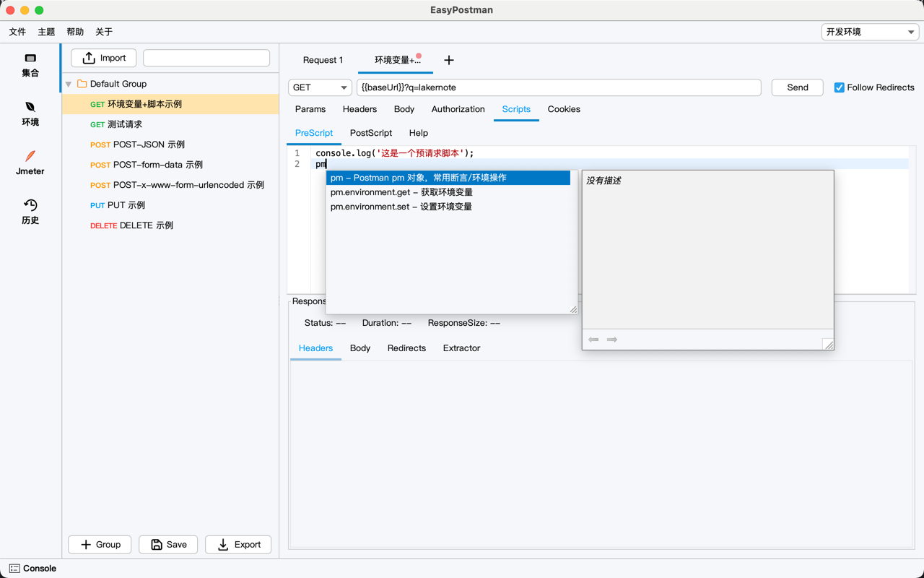Open the 主题 menu
This screenshot has height=578, width=924.
(x=46, y=32)
